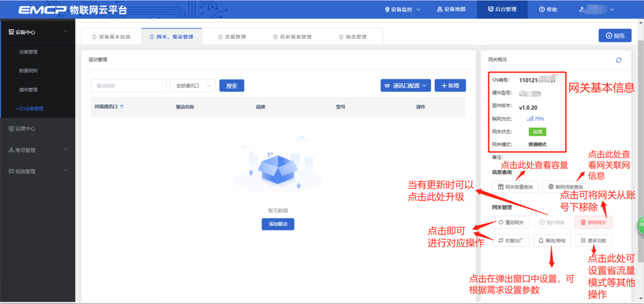This screenshot has width=644, height=304.
Task: Open the user account dropdown
Action: click(x=597, y=9)
